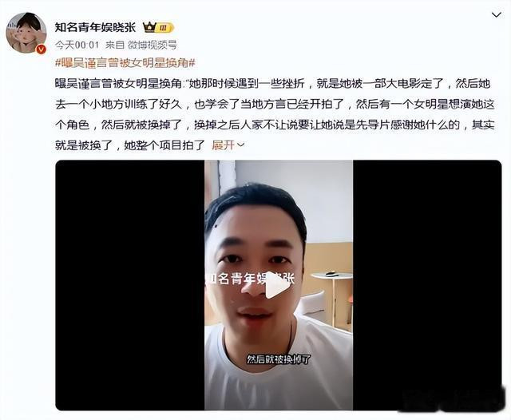Open the 今天00:01 post timestamp
Image resolution: width=511 pixels, height=420 pixels.
(x=77, y=45)
